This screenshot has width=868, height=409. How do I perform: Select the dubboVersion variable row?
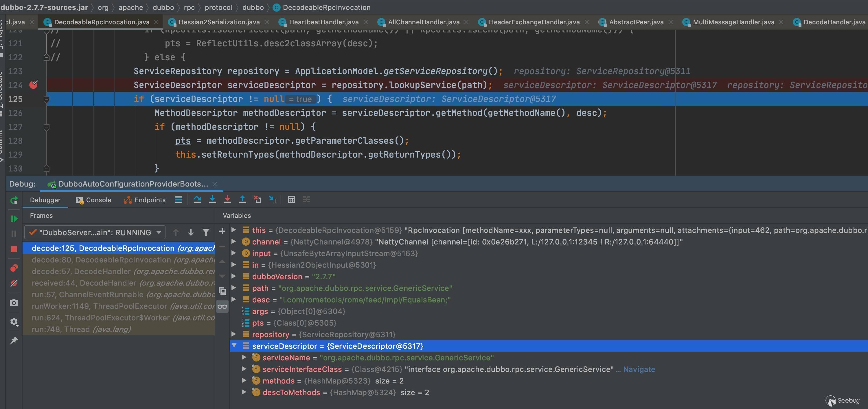pos(549,276)
